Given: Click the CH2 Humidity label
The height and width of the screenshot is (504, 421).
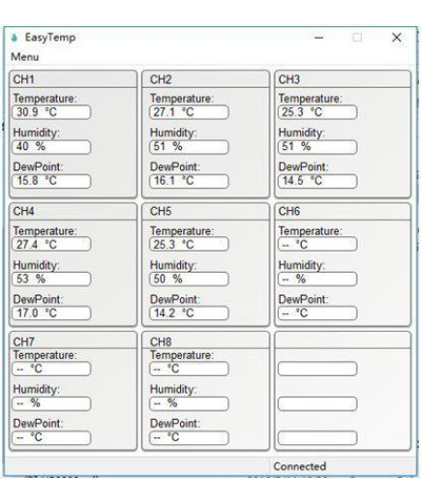Looking at the screenshot, I should (x=173, y=133).
